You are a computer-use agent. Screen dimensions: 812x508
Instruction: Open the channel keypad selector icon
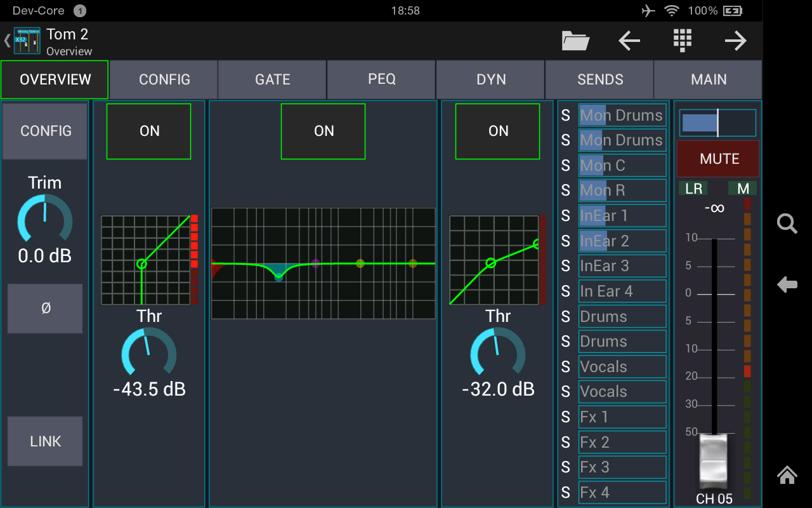point(682,40)
